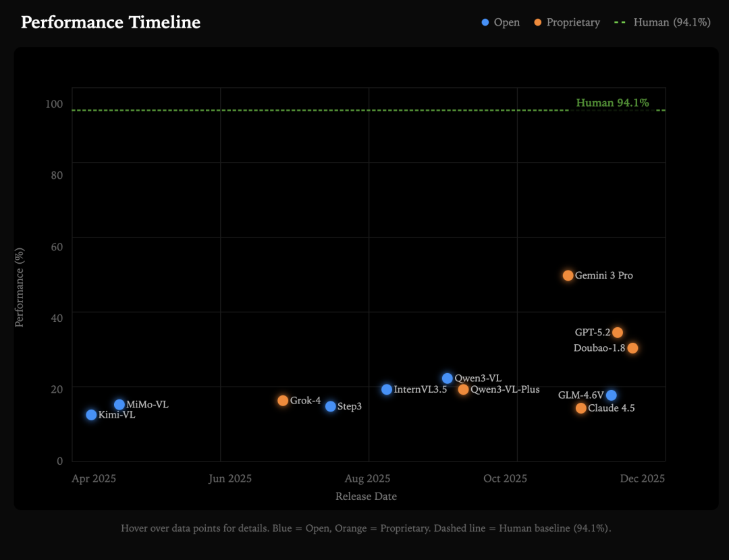Click the blue Open legend dot
Viewport: 729px width, 560px height.
(x=485, y=22)
